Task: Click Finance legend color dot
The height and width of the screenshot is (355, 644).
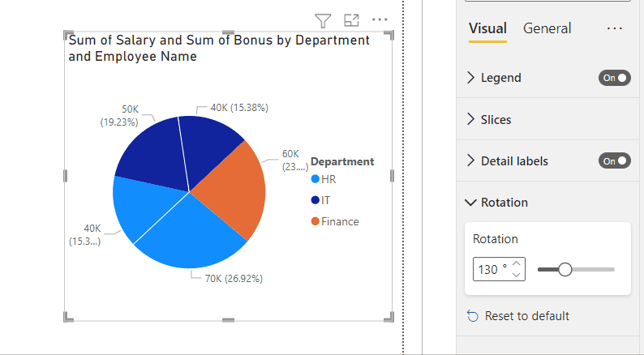Action: 316,221
